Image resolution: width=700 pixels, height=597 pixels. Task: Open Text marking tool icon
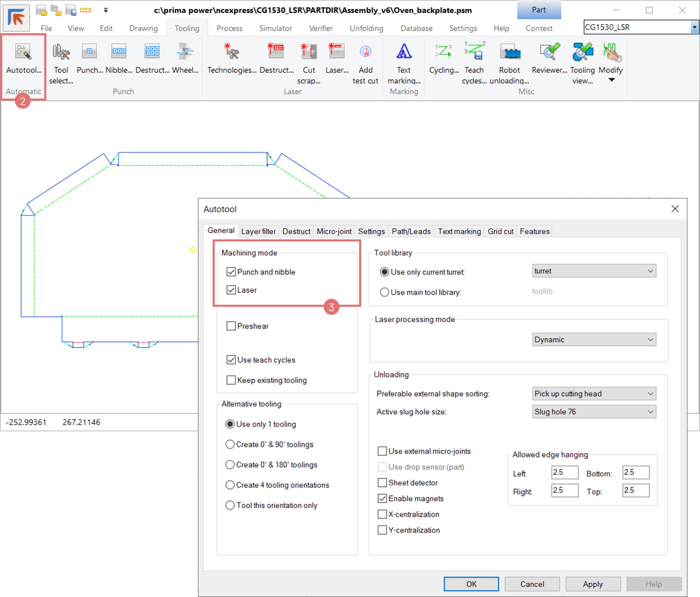tap(404, 52)
